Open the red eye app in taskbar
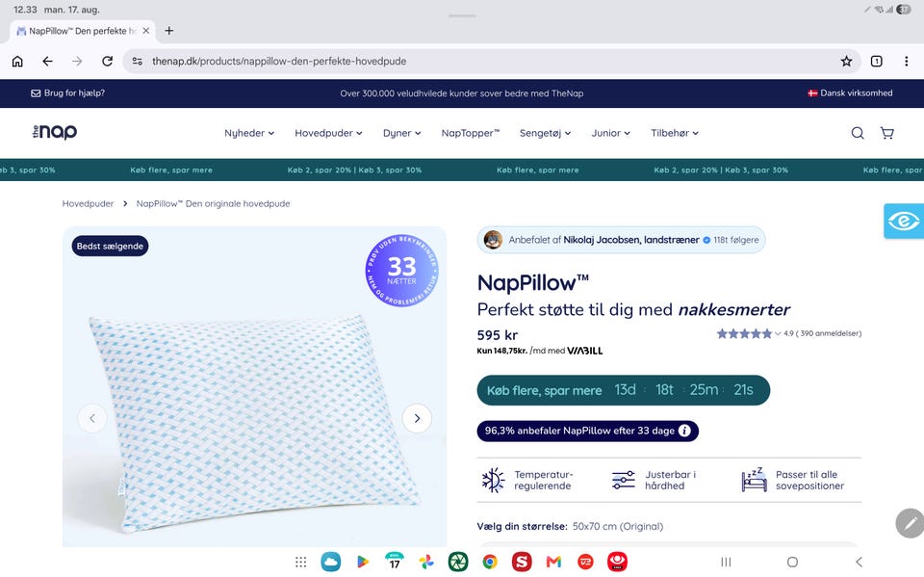The width and height of the screenshot is (924, 577). [x=617, y=562]
